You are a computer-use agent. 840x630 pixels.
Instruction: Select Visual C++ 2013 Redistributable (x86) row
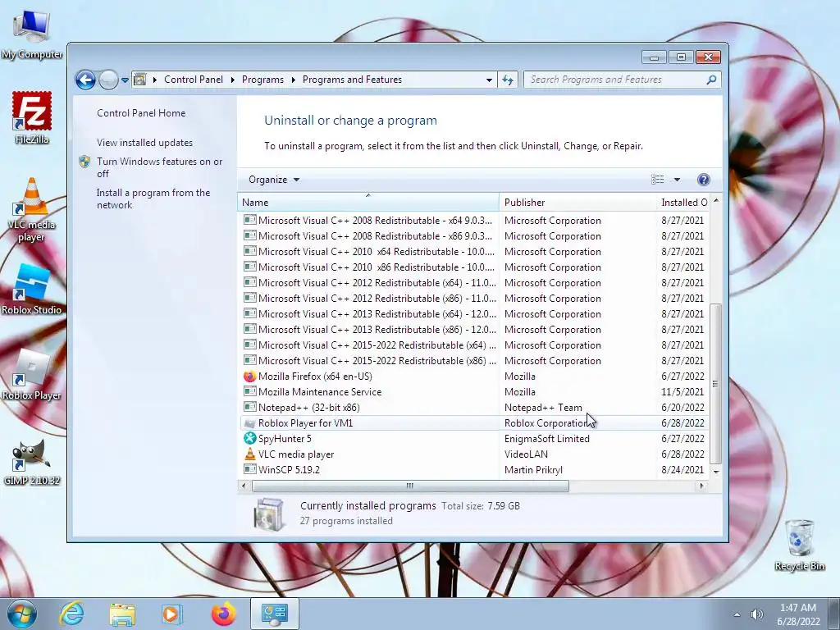tap(474, 329)
